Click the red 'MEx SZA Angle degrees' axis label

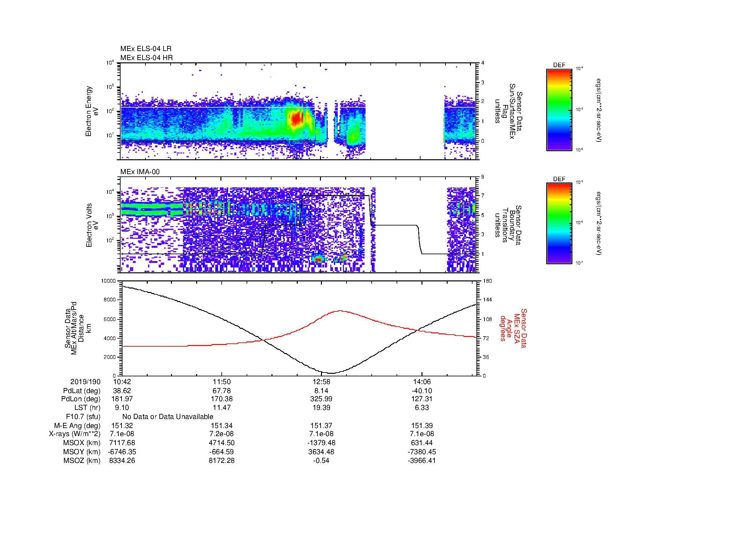click(513, 328)
